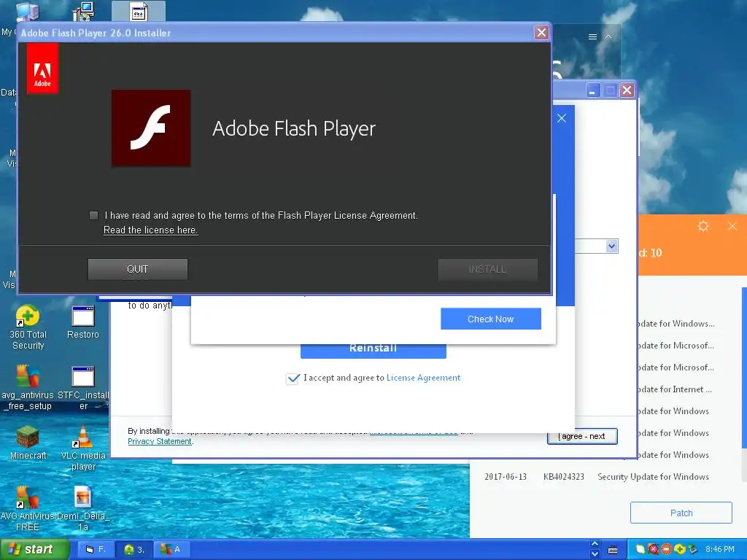Select 'Security Update for Windows' row text

click(653, 477)
